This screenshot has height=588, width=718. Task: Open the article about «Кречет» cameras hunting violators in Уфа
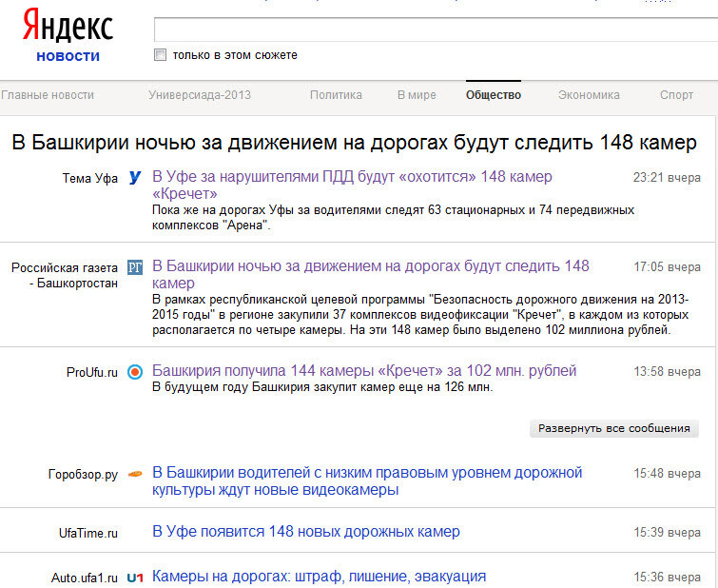352,185
